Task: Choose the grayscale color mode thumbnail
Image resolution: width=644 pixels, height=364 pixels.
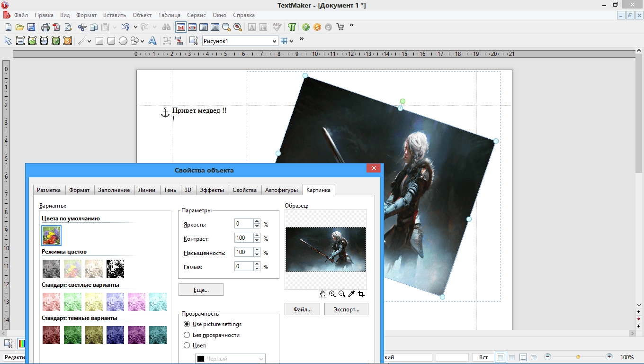Action: pyautogui.click(x=51, y=269)
